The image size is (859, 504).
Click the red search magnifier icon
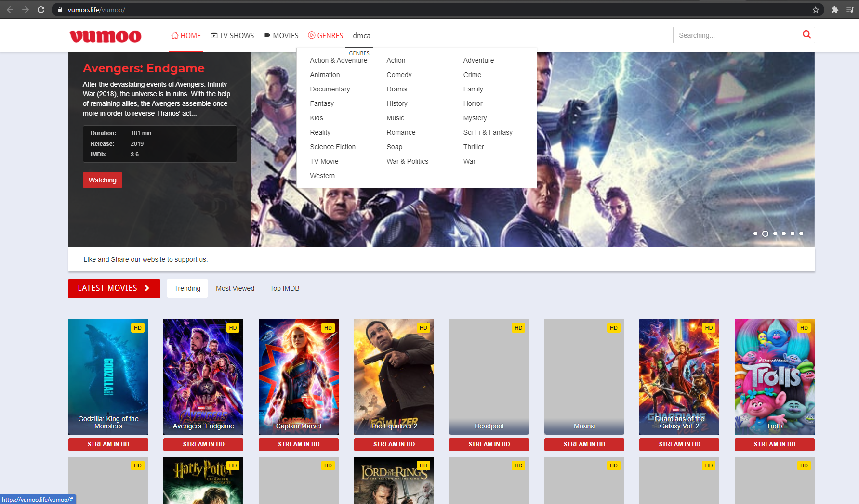coord(806,35)
